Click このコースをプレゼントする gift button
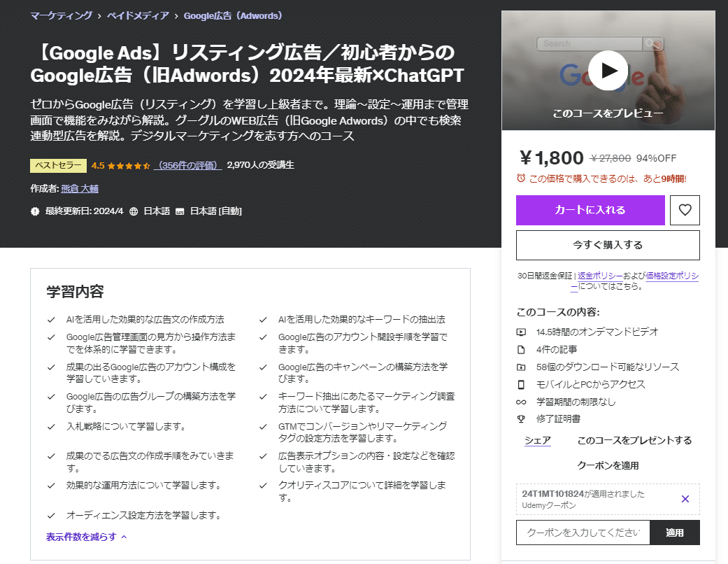The image size is (728, 564). click(x=634, y=440)
